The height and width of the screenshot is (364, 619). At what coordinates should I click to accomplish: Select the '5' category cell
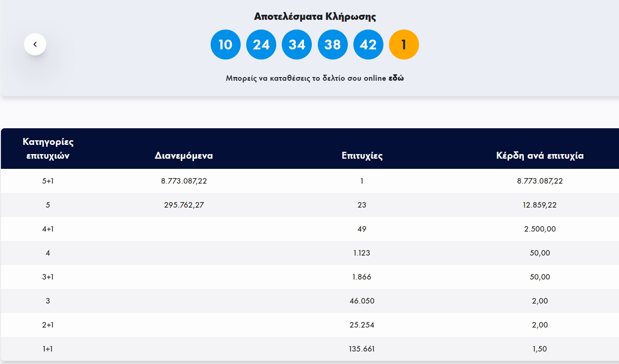tap(48, 205)
